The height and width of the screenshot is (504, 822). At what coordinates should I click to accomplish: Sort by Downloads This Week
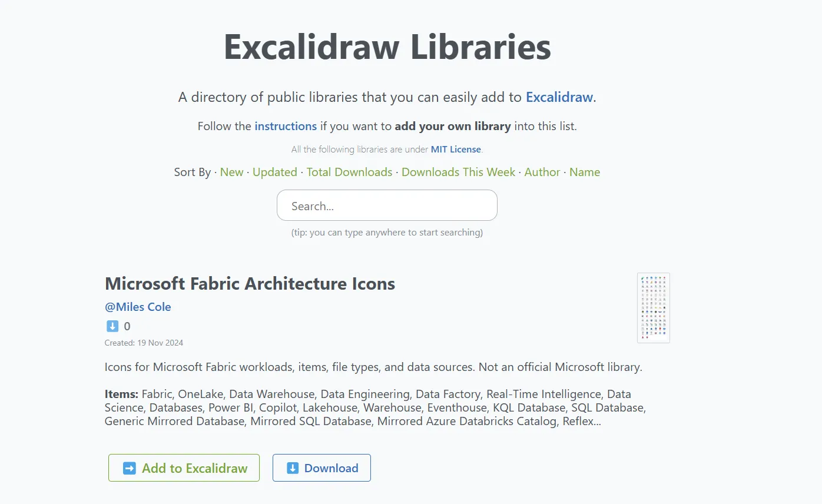[x=458, y=172]
